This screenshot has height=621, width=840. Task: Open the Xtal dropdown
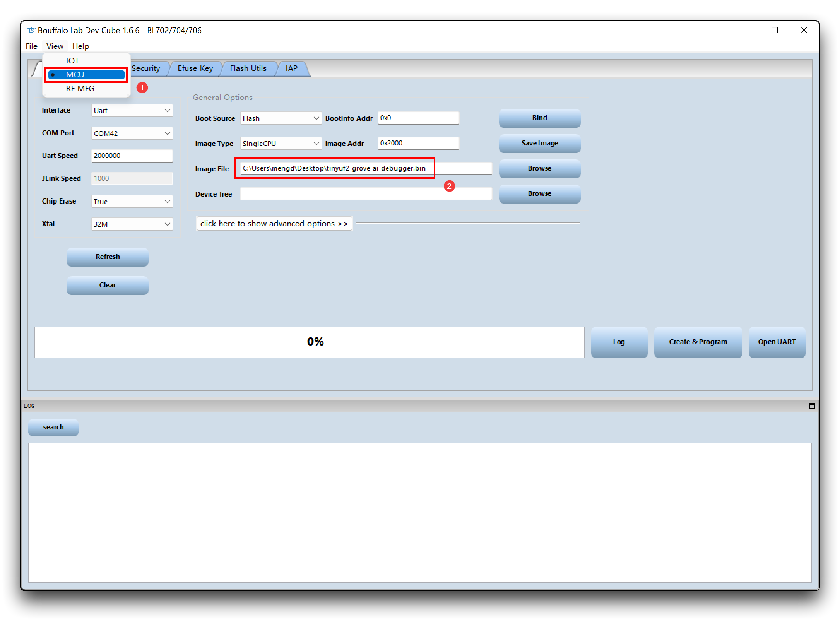(132, 224)
